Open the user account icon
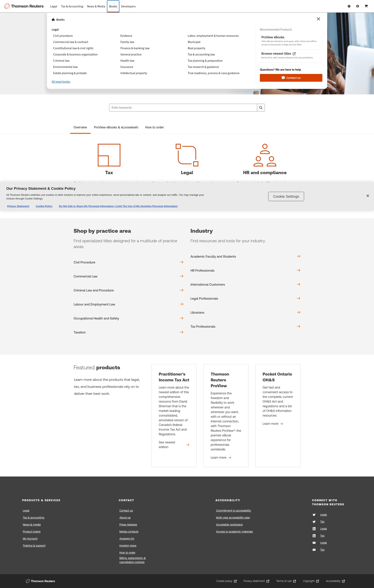Viewport: 374px width, 588px height. tap(357, 6)
